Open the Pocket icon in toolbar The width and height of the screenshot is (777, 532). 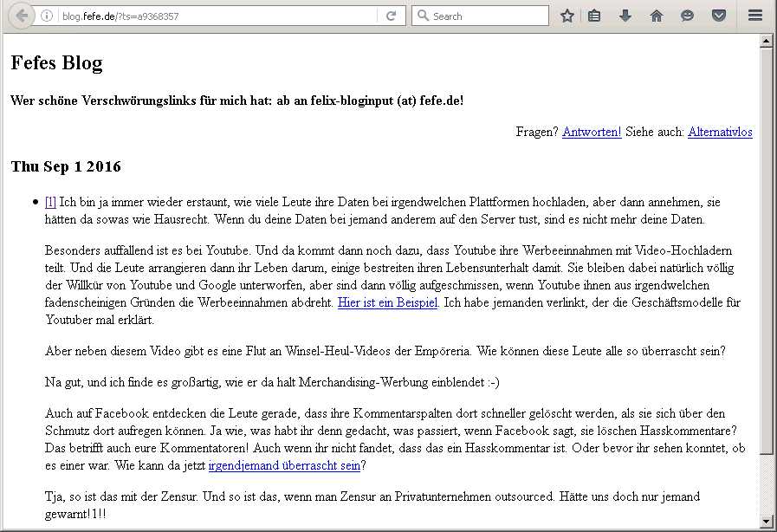pos(718,16)
